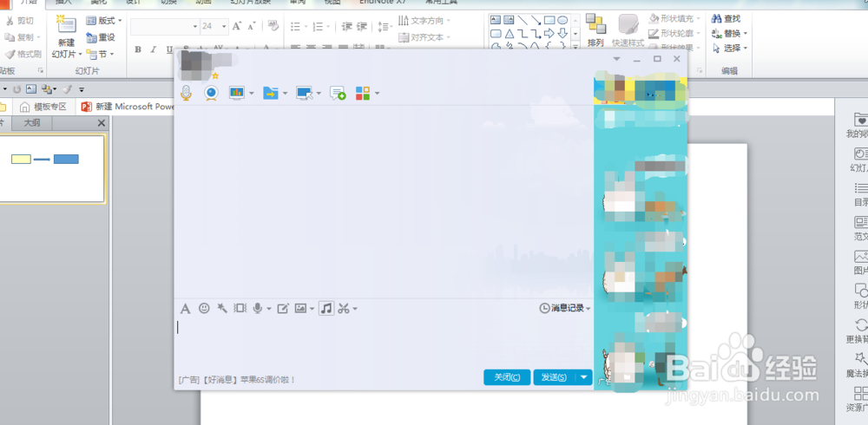The image size is (868, 425).
Task: Increase font size with the large A icon
Action: [x=237, y=26]
